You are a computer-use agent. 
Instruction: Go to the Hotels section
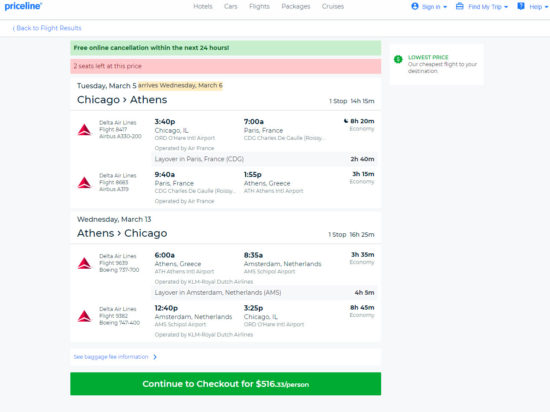[x=203, y=6]
